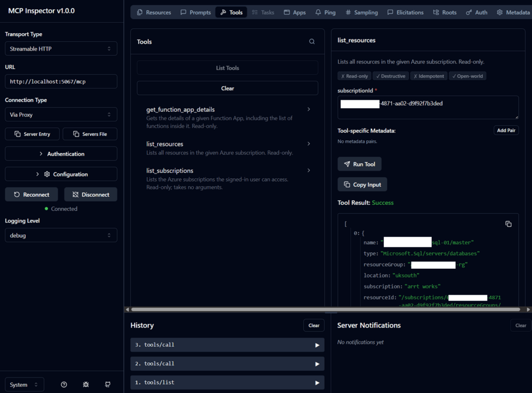Open the Roots tab

445,12
